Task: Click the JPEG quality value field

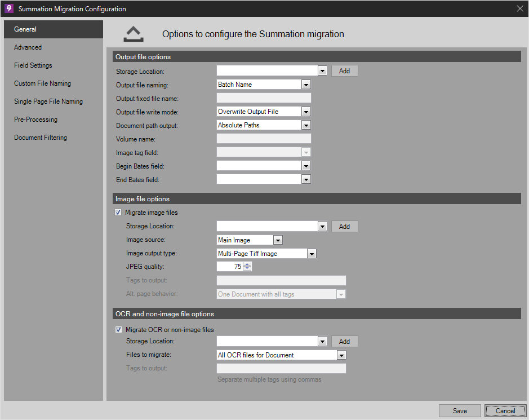Action: point(230,267)
